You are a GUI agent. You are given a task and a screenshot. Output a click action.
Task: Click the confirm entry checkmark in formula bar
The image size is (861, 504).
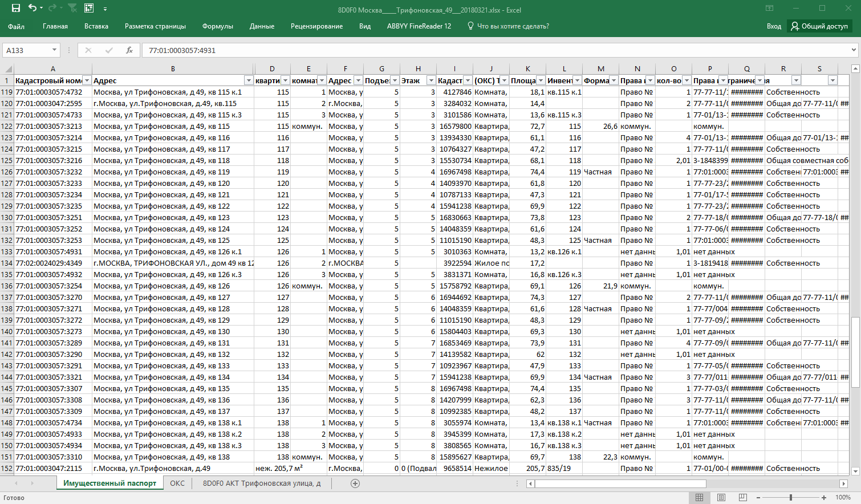pos(109,50)
